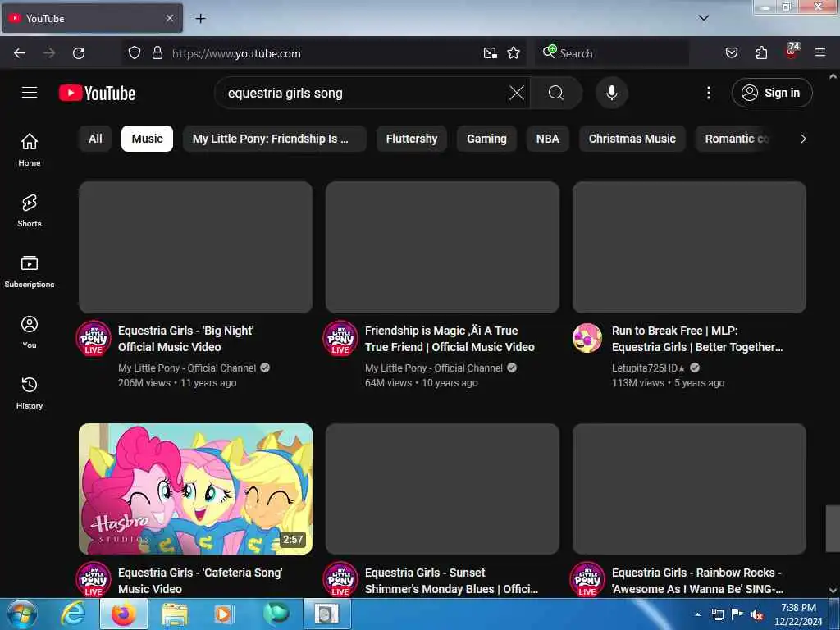
Task: Click the Firefox Search field
Action: pos(611,53)
